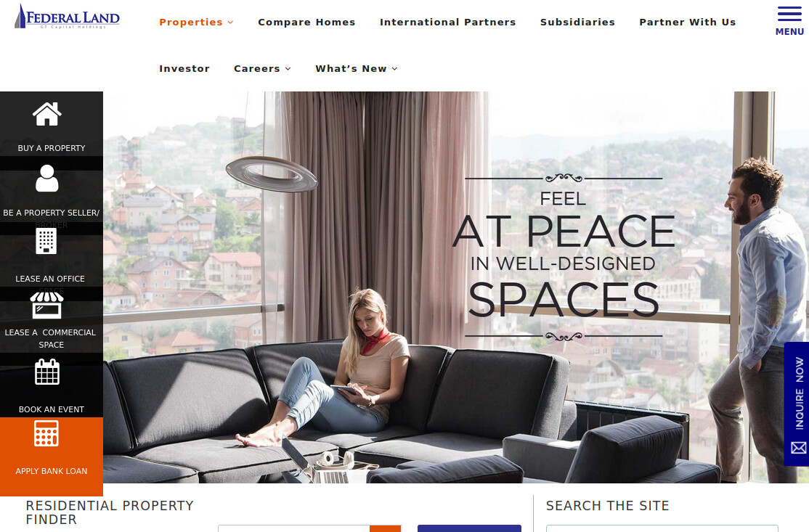Image resolution: width=809 pixels, height=532 pixels.
Task: Open the Book an Event calendar icon
Action: 47,372
